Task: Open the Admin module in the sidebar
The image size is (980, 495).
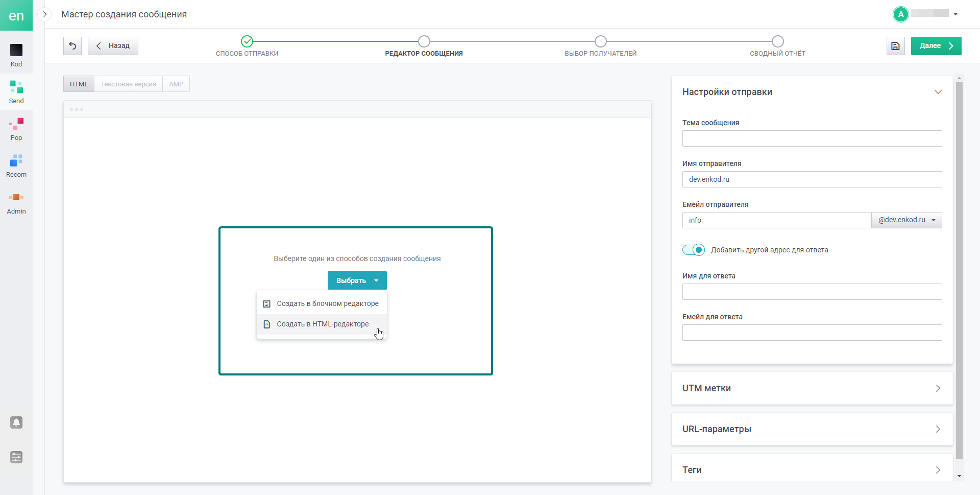Action: tap(16, 203)
